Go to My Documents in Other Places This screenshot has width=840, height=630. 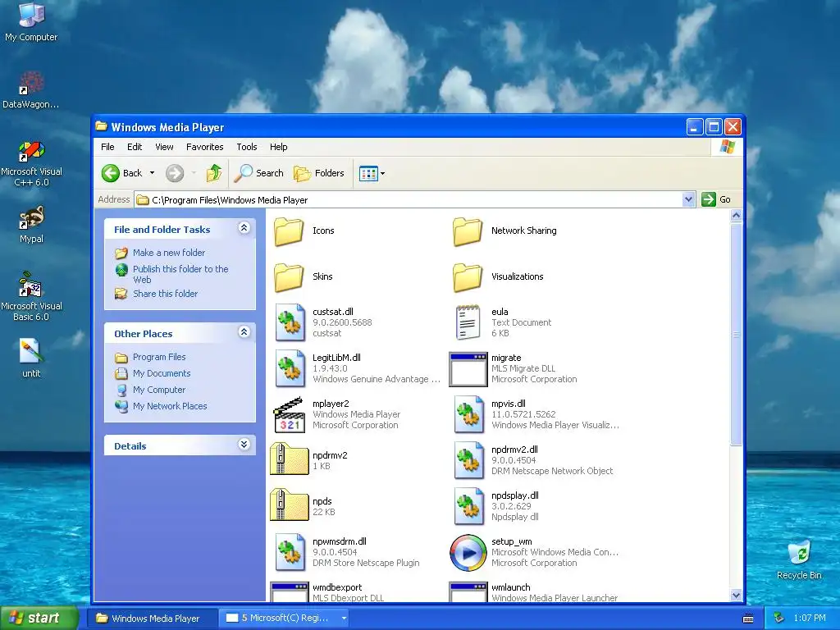pos(162,373)
